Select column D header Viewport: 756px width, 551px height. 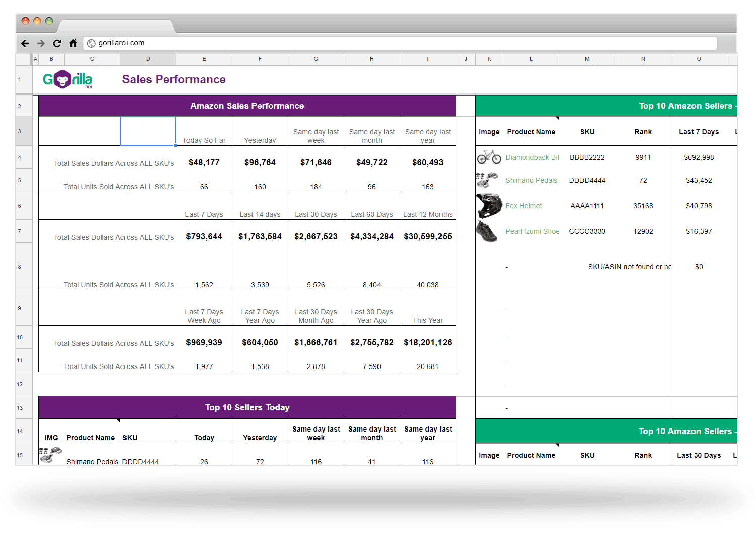tap(148, 59)
